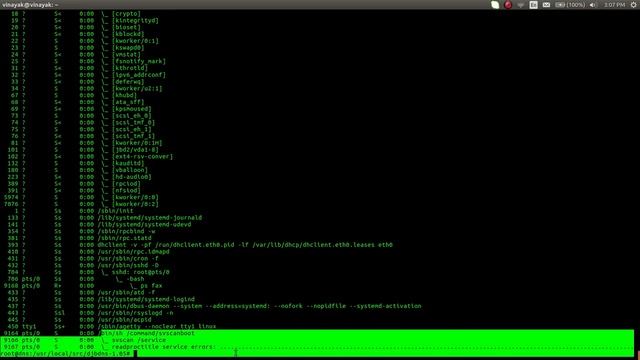Image resolution: width=640 pixels, height=360 pixels.
Task: Click the /sbin/agetty --noclear tty1 line
Action: [x=112, y=327]
